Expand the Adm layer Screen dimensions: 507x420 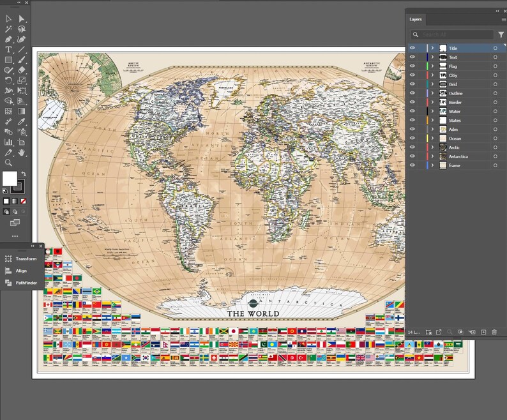432,130
